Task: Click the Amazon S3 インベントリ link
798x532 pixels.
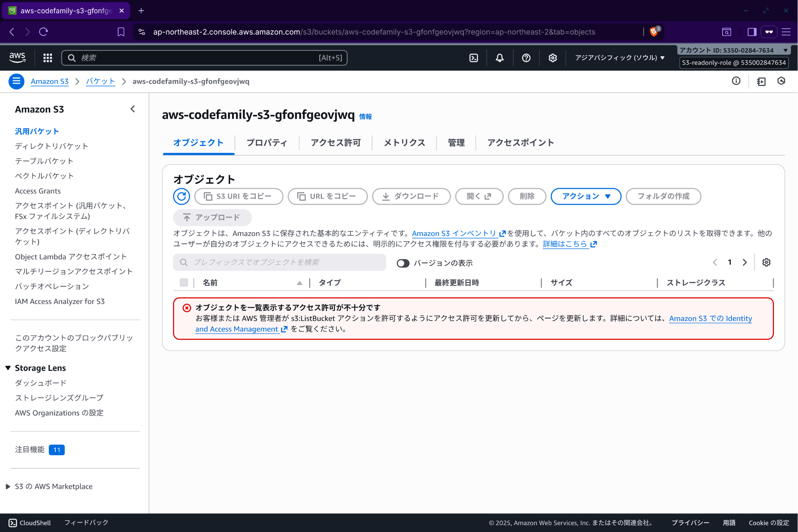Action: coord(455,233)
